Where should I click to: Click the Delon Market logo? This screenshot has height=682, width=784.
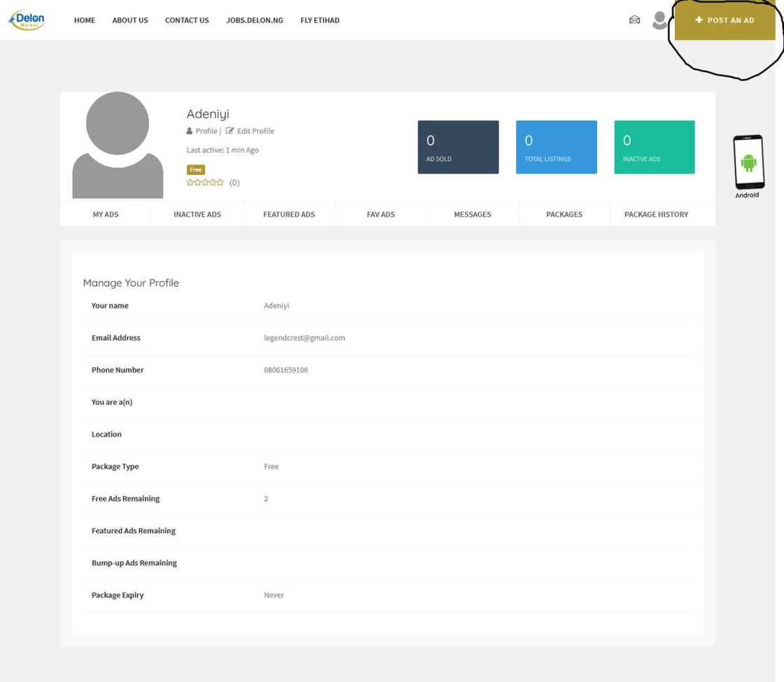(x=27, y=20)
